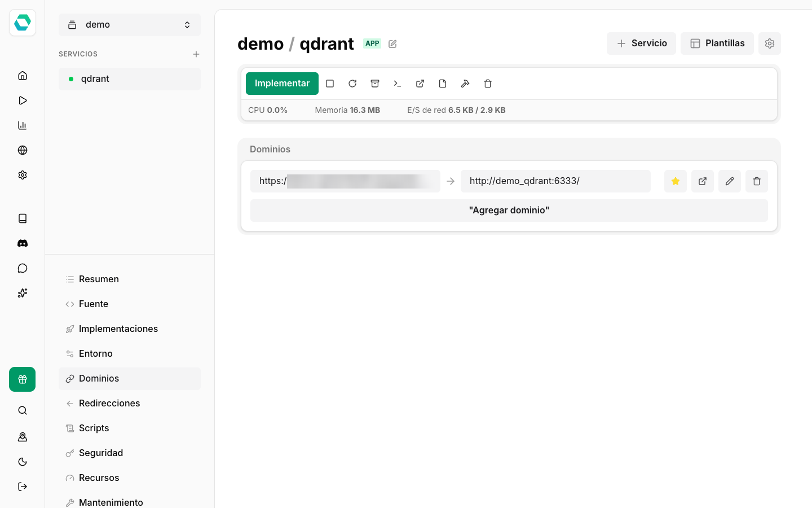Click the hammer rebuild icon in toolbar
812x508 pixels.
pyautogui.click(x=465, y=84)
